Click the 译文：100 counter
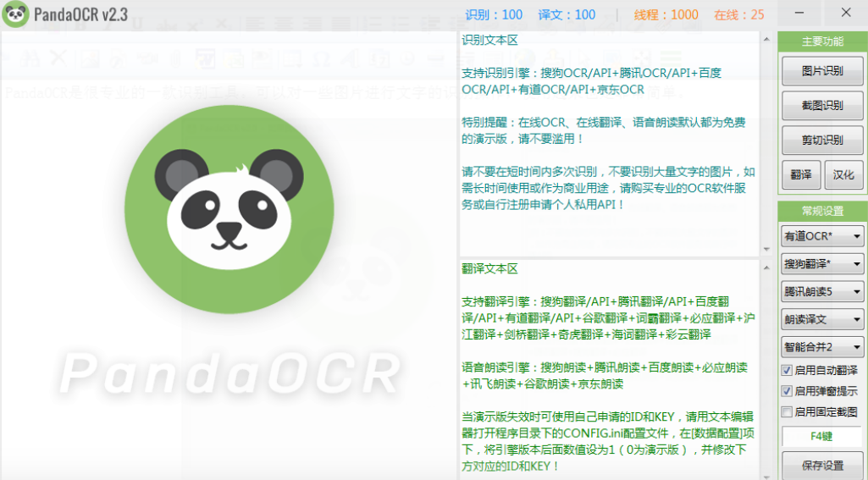868x480 pixels. (x=567, y=15)
